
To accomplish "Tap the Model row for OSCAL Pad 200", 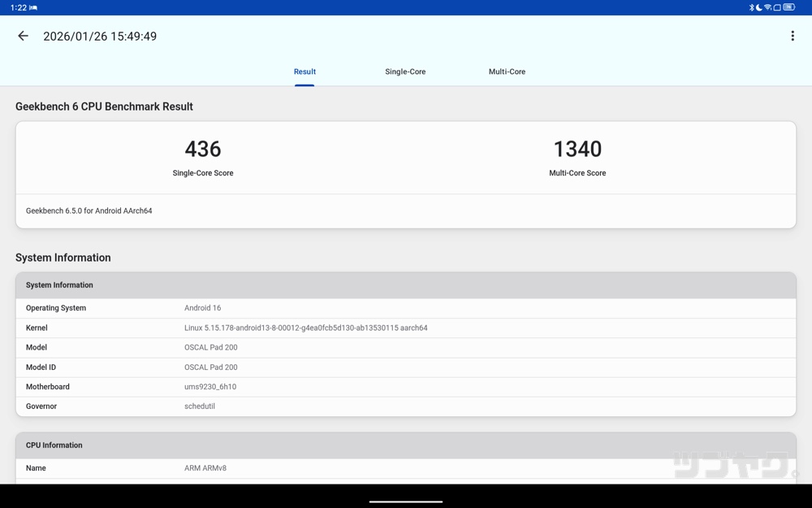I will (406, 347).
